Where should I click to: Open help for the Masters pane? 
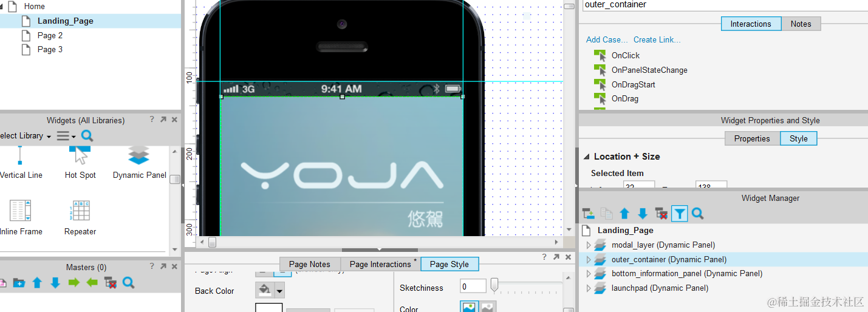point(152,266)
